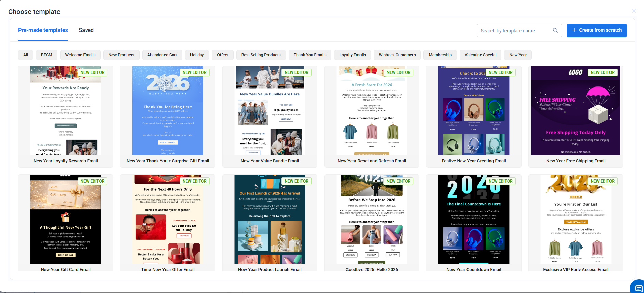Show All templates filter
644x293 pixels.
(26, 55)
